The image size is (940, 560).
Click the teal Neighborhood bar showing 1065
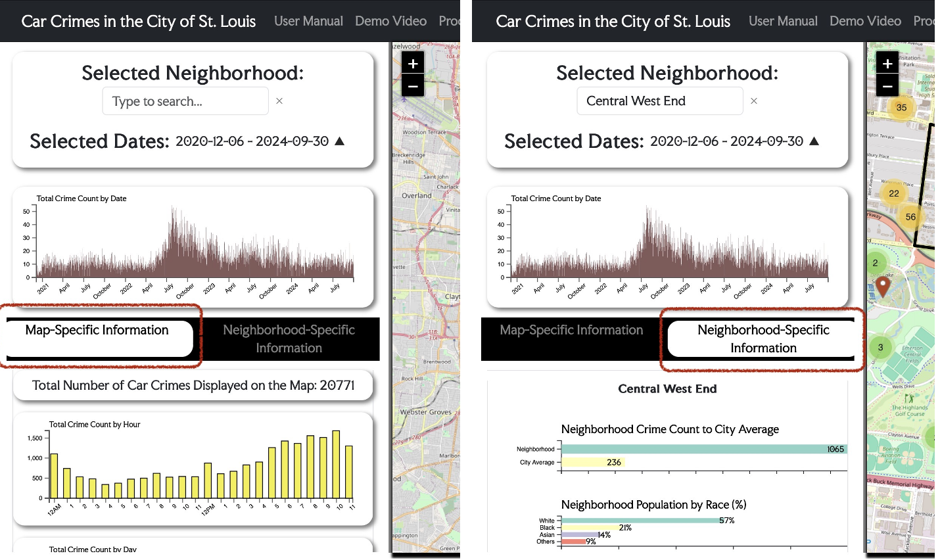(x=703, y=449)
